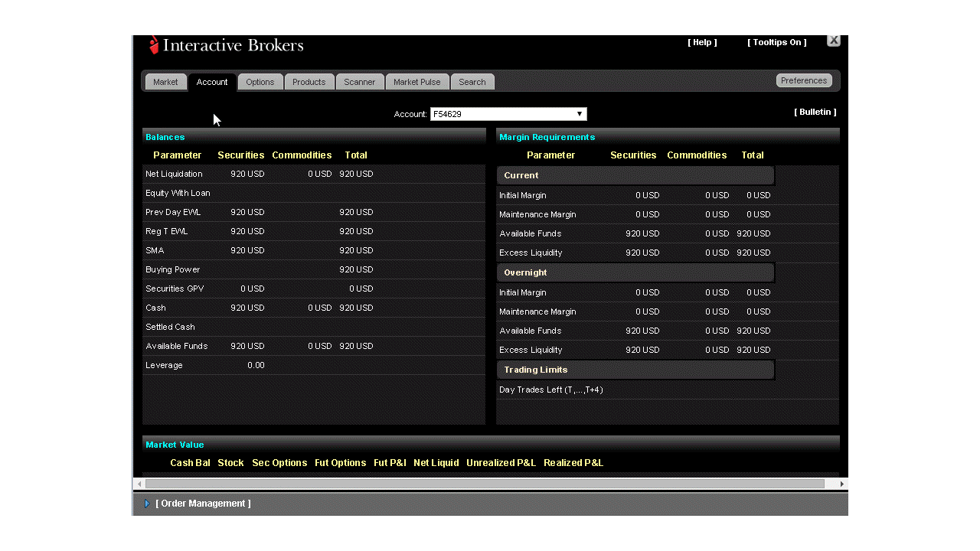Image resolution: width=980 pixels, height=551 pixels.
Task: Open the Products tab
Action: coord(309,82)
